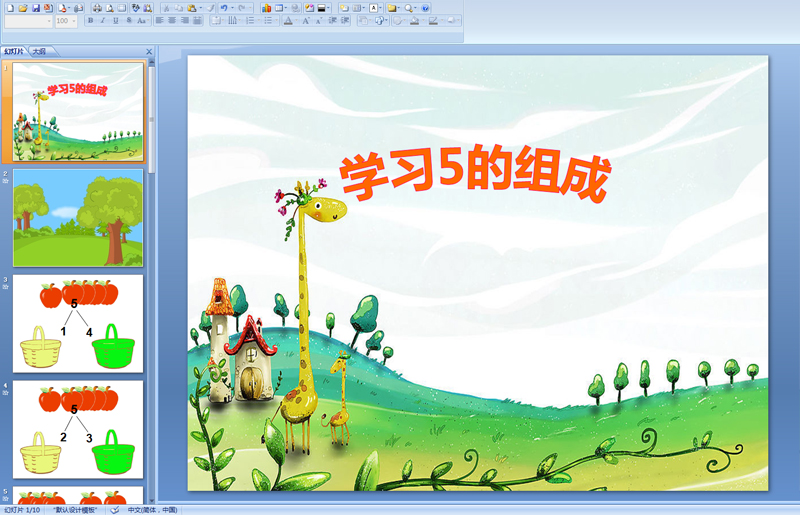
Task: Select slide 4 thumbnail showing 2 and 3
Action: [78, 429]
